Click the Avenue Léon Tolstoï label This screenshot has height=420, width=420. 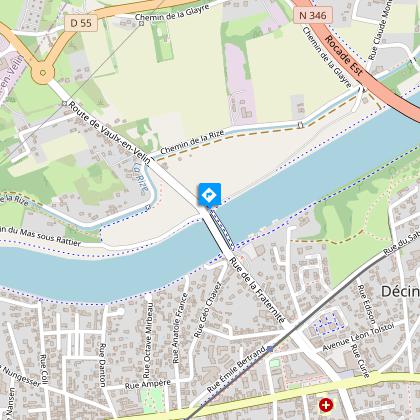358,337
